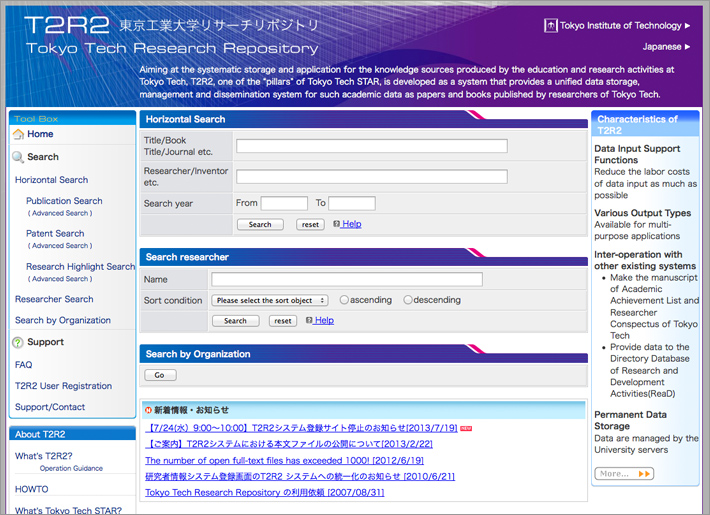Screen dimensions: 710x515
Task: Open Tokyo Tech Research Repository 2007/08/31 notice
Action: click(264, 492)
